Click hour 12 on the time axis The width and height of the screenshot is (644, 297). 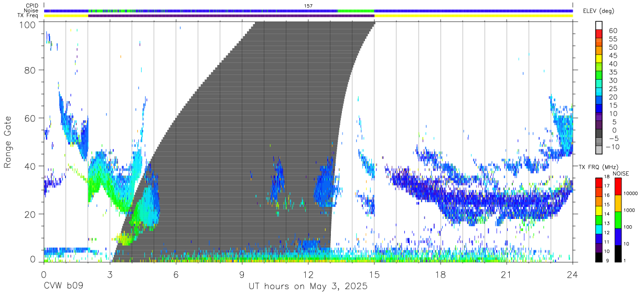308,275
